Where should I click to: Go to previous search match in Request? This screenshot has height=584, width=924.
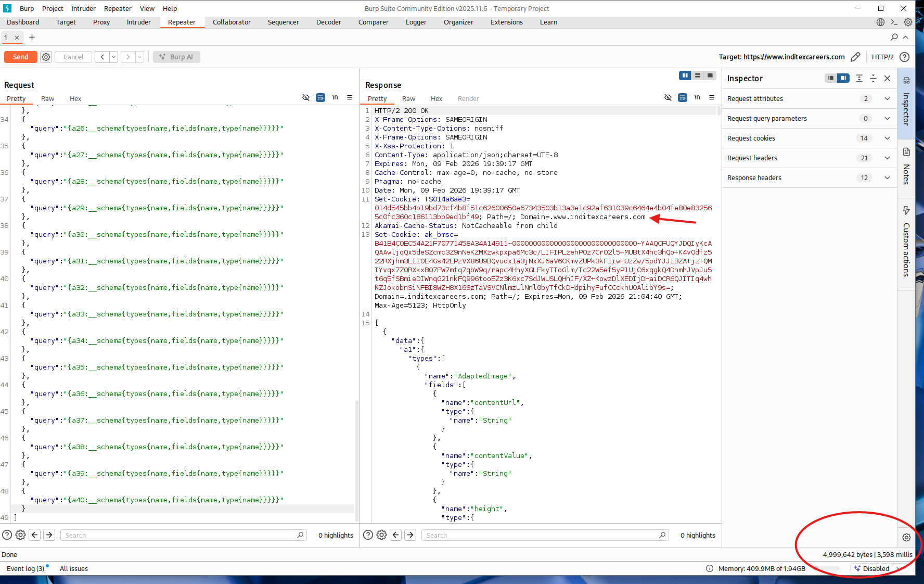click(35, 535)
